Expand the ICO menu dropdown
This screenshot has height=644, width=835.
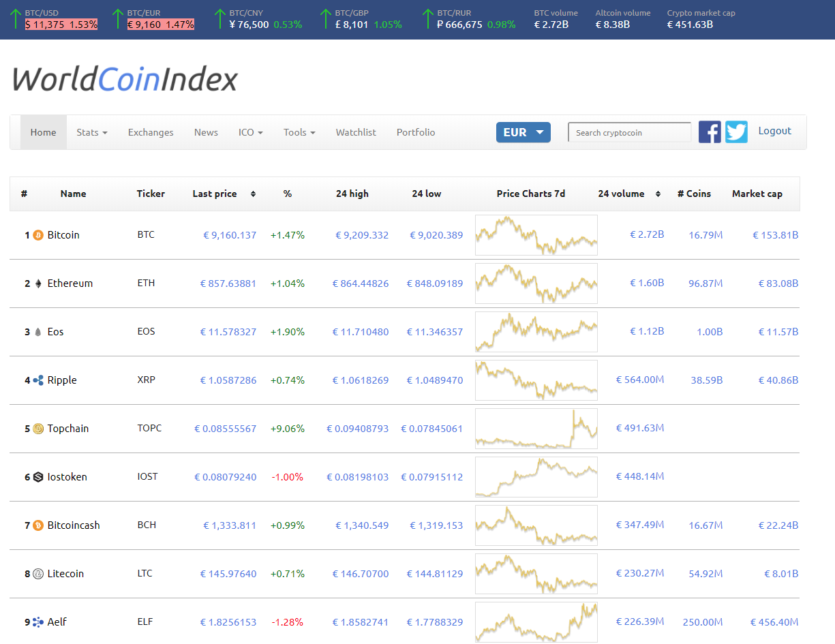[x=251, y=132]
